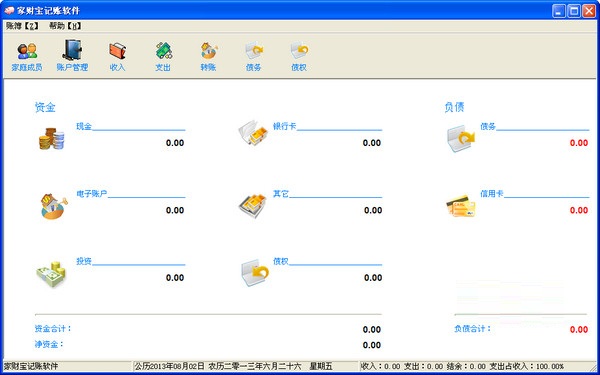This screenshot has width=600, height=375.
Task: Click the 其它 account label
Action: tap(281, 194)
